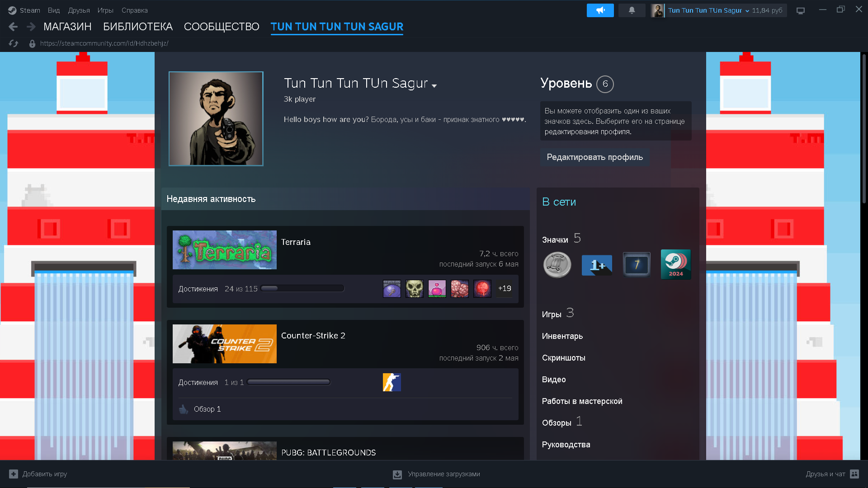868x488 pixels.
Task: Click the Terraria title link
Action: pyautogui.click(x=296, y=242)
